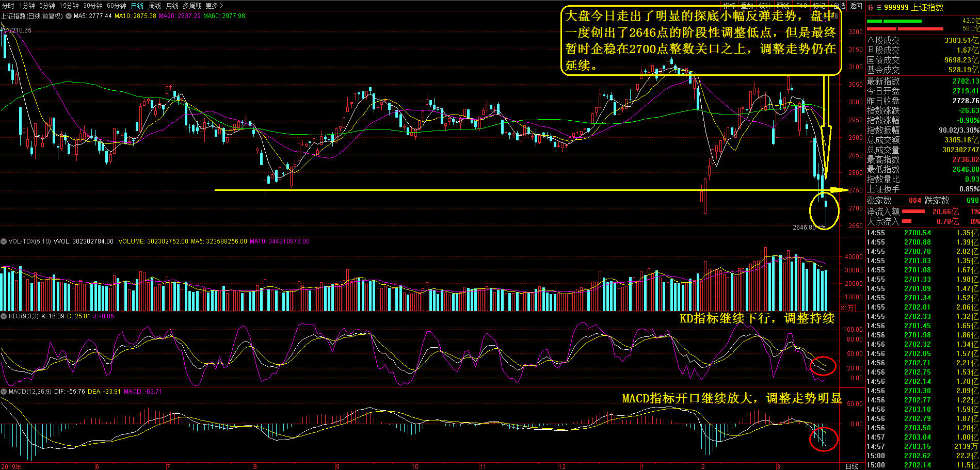Click the green buy/sell ratio bar
The height and width of the screenshot is (470, 980).
[894, 21]
